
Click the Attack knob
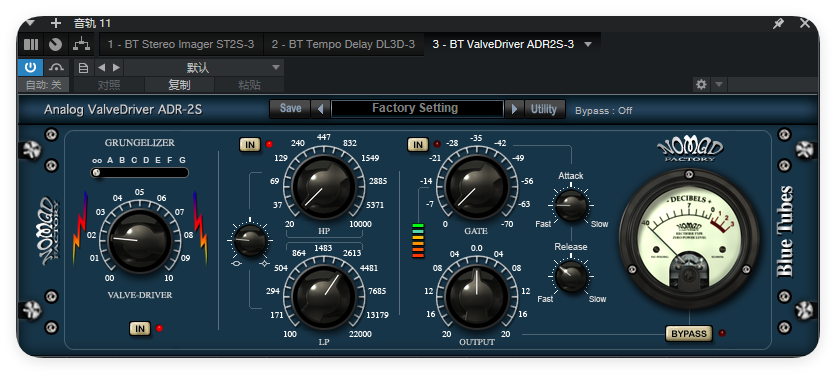point(571,205)
